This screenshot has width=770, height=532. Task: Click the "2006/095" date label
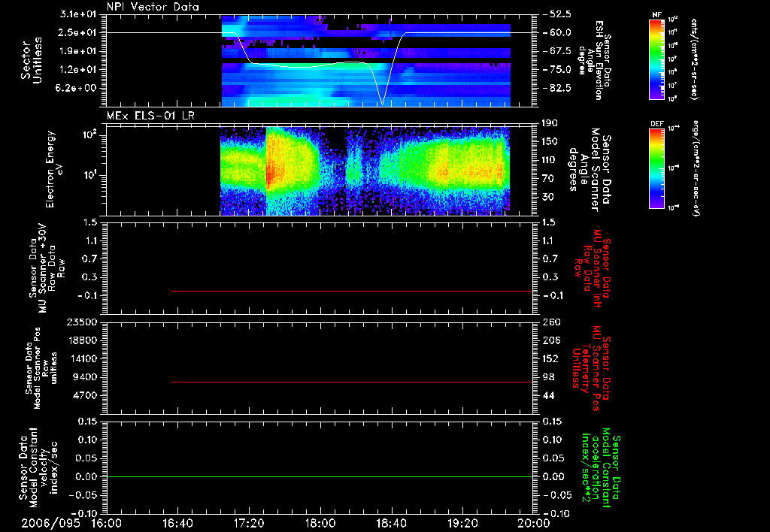point(50,523)
